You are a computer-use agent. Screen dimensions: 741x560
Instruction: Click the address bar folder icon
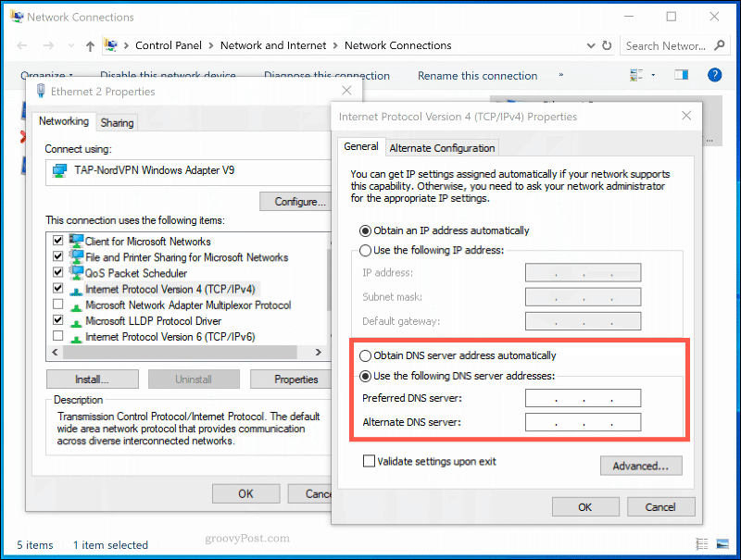[111, 45]
